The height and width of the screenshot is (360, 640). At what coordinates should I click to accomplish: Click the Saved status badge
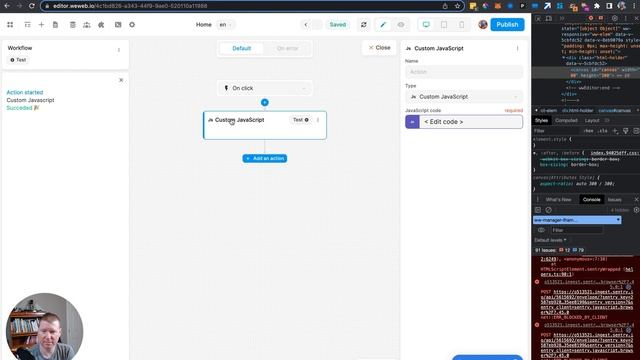[x=338, y=25]
